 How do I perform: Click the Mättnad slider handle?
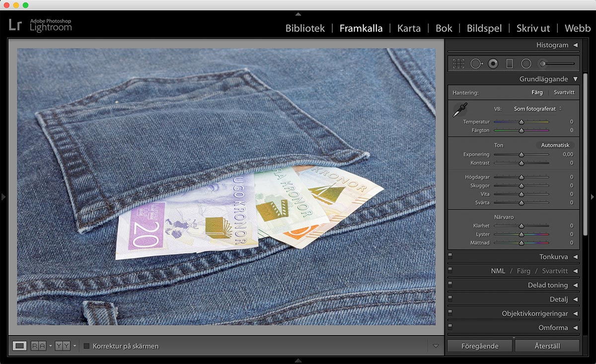point(521,243)
